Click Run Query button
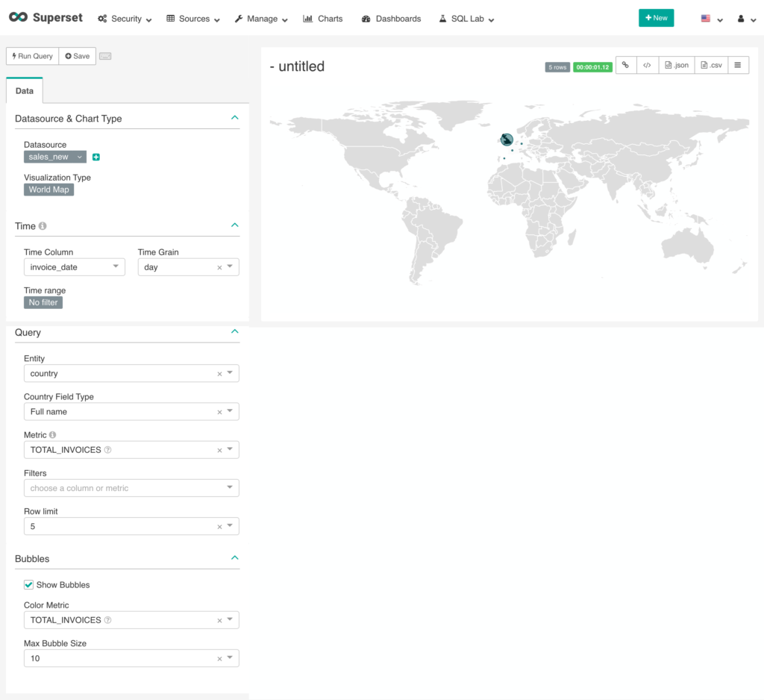Viewport: 764px width, 700px height. pos(32,56)
